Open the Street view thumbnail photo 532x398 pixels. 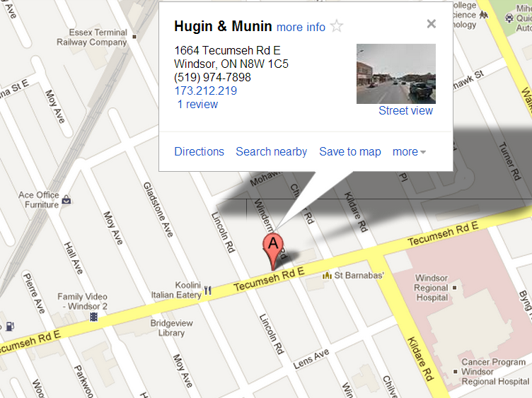click(396, 74)
